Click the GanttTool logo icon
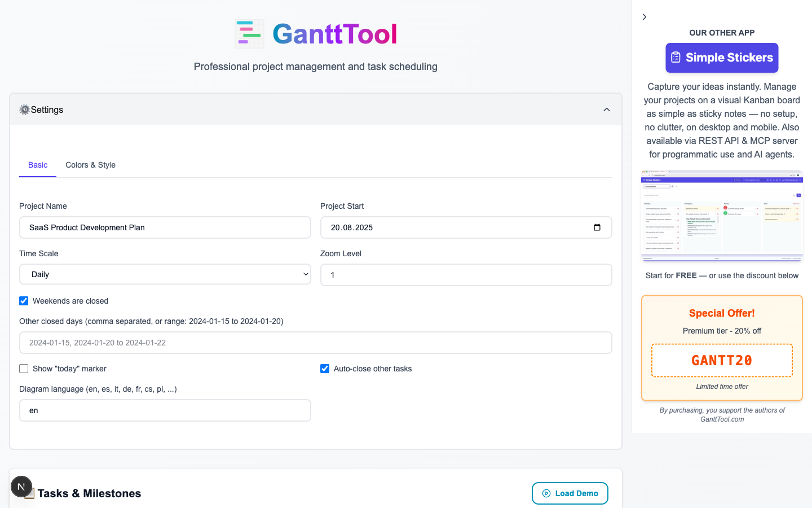Viewport: 812px width, 508px height. tap(249, 34)
